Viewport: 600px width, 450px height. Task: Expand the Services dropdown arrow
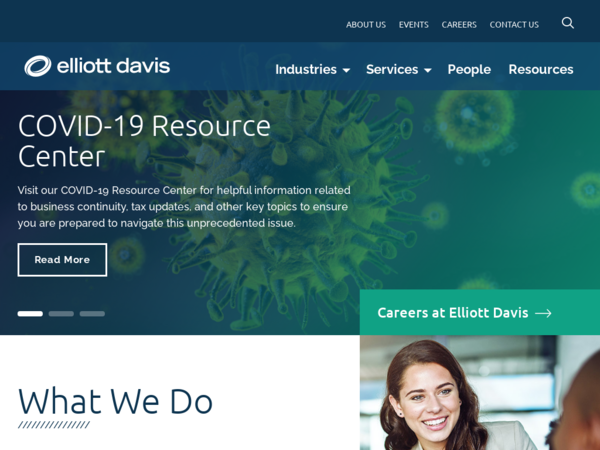(428, 70)
